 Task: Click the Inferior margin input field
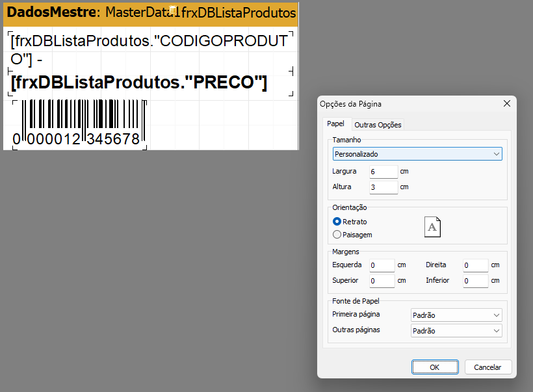pyautogui.click(x=476, y=281)
